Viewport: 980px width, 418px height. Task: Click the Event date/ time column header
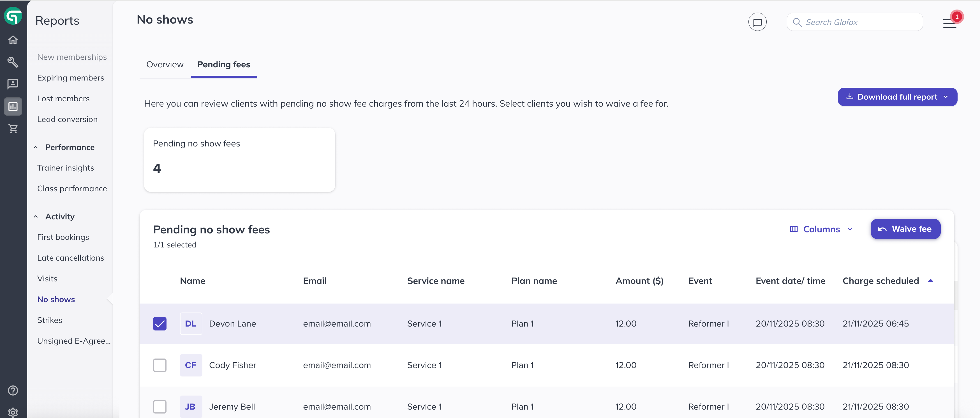pyautogui.click(x=790, y=281)
